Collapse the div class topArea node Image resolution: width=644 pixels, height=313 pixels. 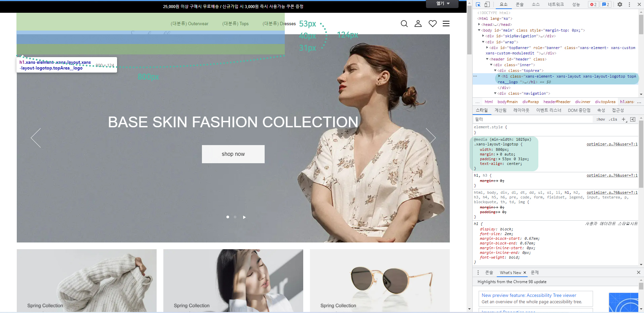pyautogui.click(x=495, y=71)
